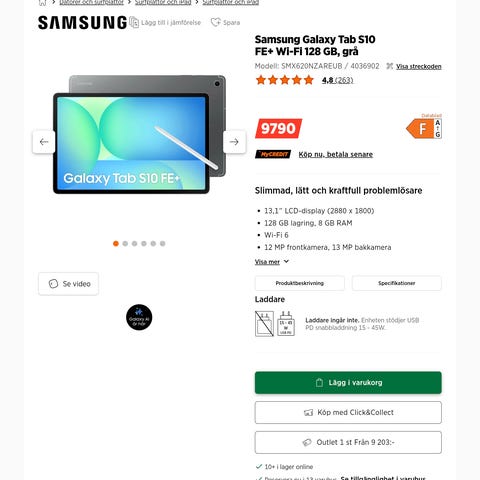480x480 pixels.
Task: Open the Galaxy AI round badge
Action: click(x=139, y=317)
